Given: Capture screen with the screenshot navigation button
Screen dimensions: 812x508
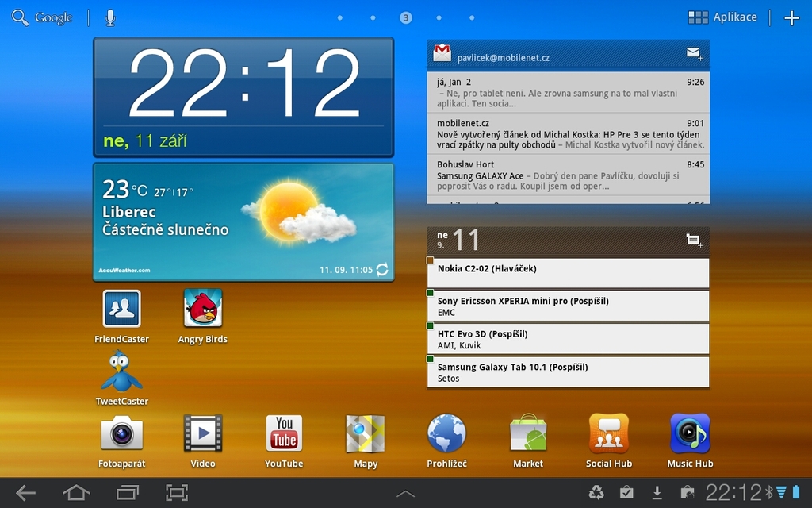Looking at the screenshot, I should point(176,492).
